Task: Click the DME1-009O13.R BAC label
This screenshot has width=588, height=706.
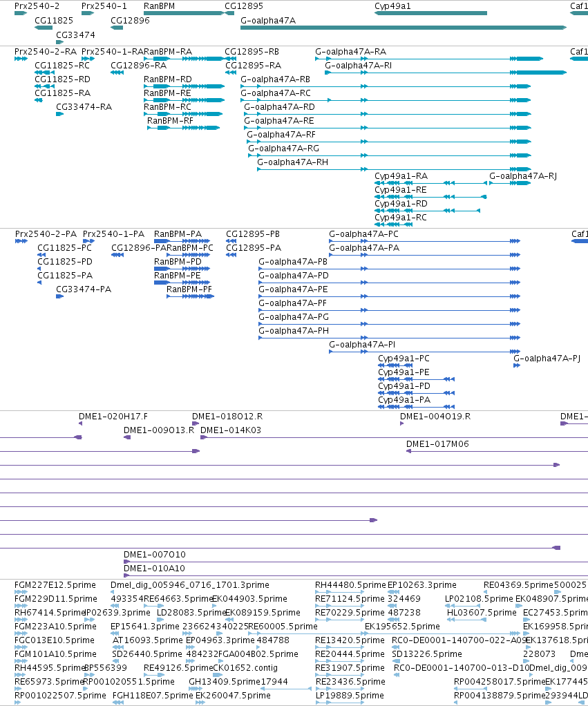Action: point(159,430)
